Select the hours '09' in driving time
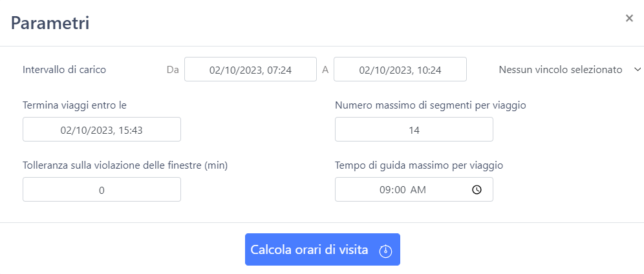Screen dimensions: 644x274 coord(385,190)
